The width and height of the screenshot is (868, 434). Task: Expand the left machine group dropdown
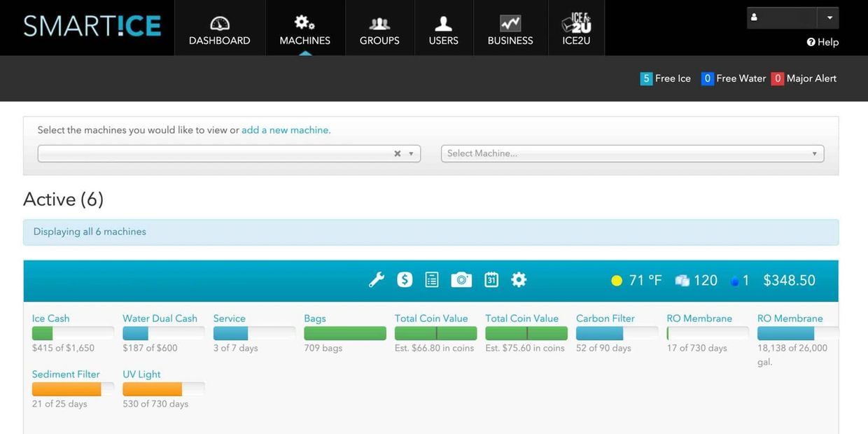pyautogui.click(x=411, y=153)
